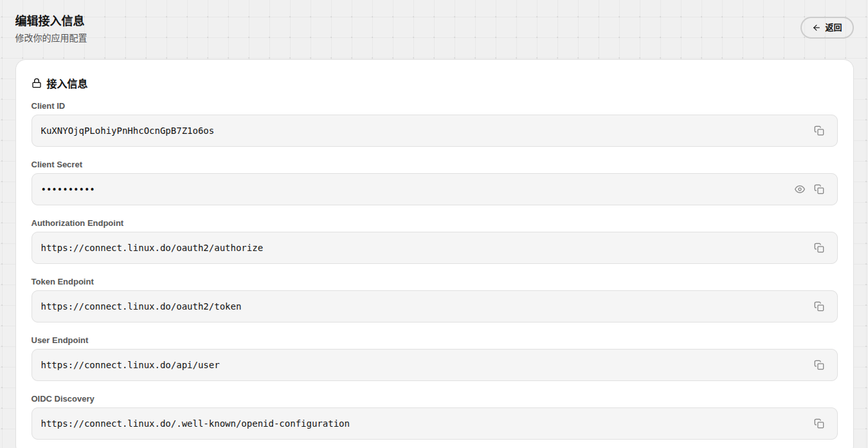Click the 接入信息 section title

click(x=67, y=84)
